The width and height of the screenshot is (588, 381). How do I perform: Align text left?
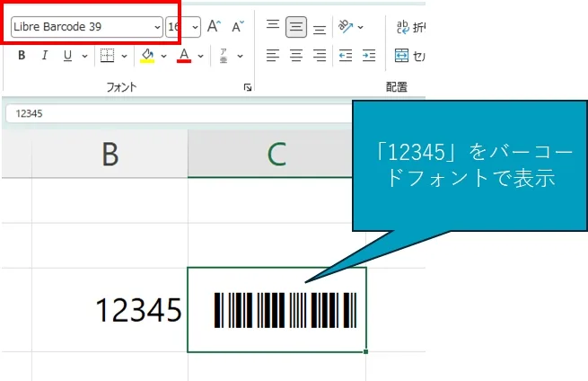[x=273, y=56]
